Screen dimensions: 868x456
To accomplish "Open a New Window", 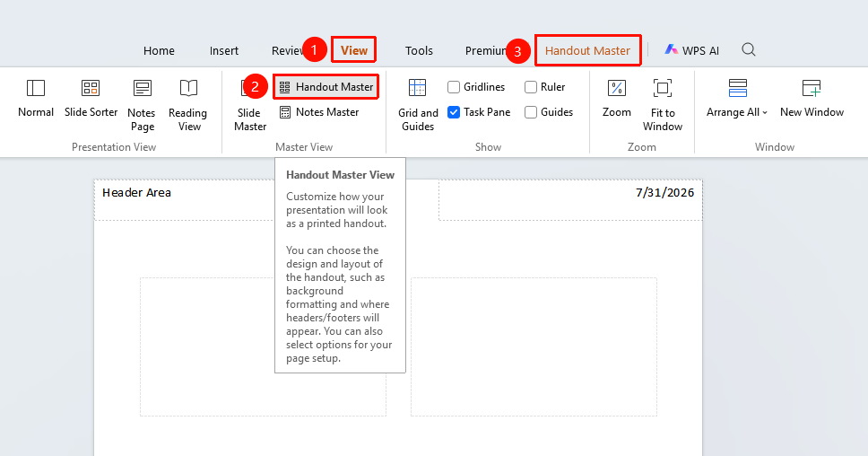I will 812,99.
